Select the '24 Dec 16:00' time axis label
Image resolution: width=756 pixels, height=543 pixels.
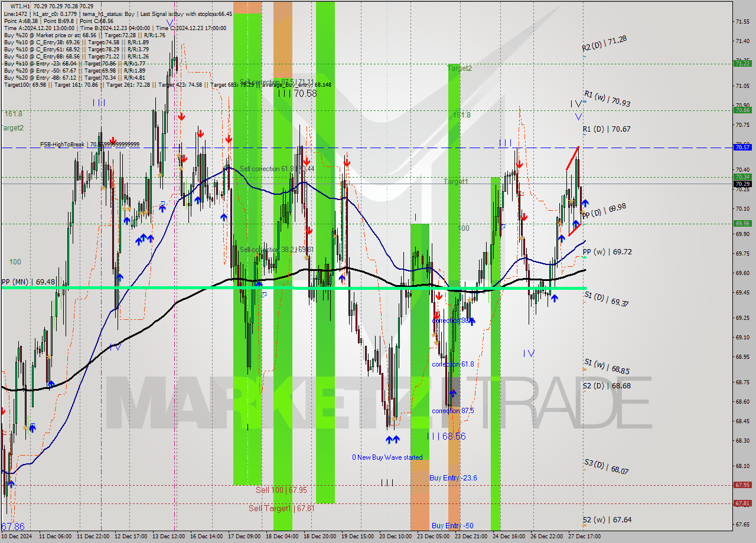pos(510,537)
